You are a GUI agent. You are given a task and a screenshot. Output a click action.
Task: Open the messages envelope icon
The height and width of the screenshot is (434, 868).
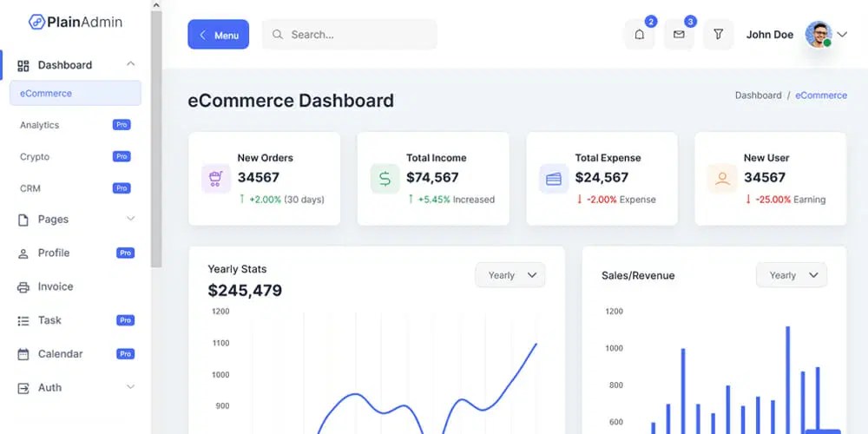(x=679, y=35)
